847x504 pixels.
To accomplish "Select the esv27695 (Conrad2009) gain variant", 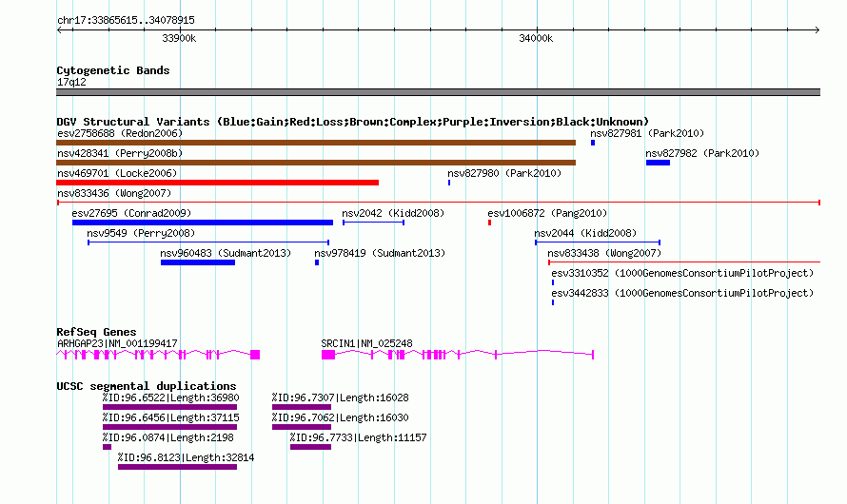I will pyautogui.click(x=203, y=223).
